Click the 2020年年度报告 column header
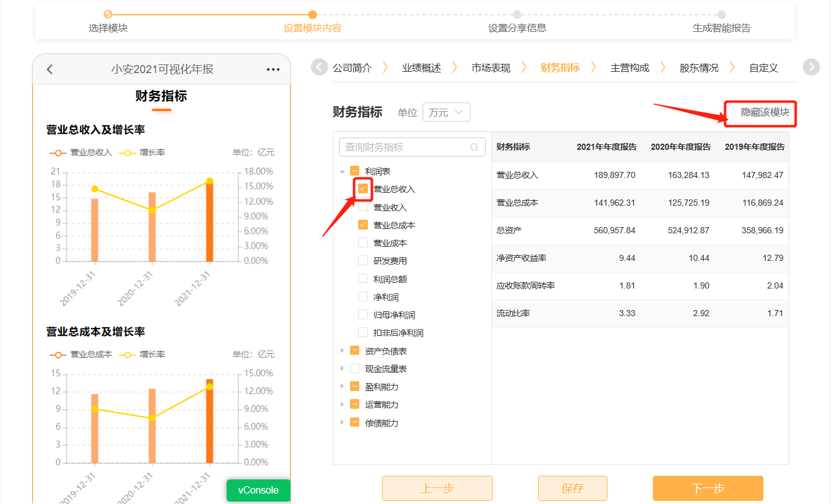831x504 pixels. click(681, 147)
